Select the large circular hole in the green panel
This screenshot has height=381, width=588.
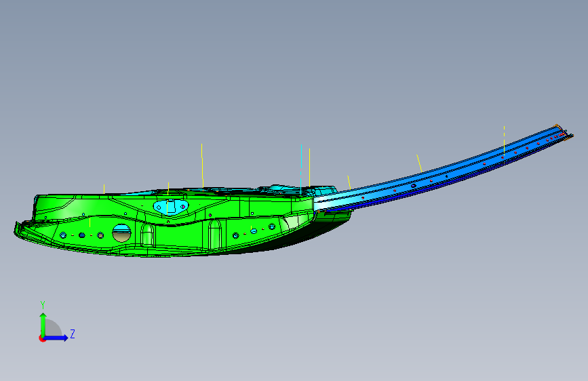point(122,233)
